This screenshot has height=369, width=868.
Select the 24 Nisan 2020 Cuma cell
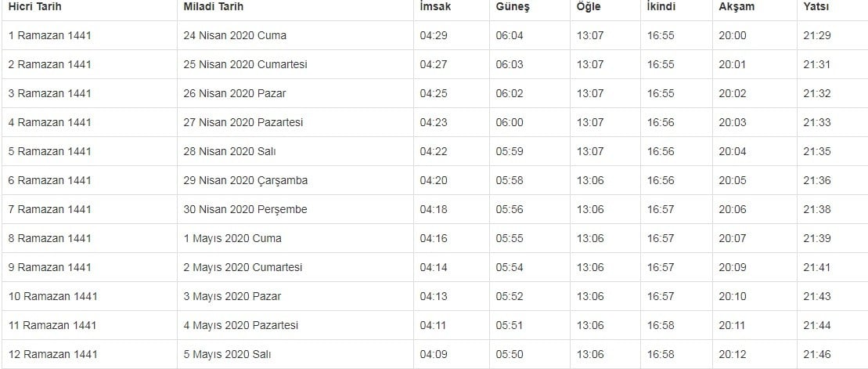click(x=235, y=35)
